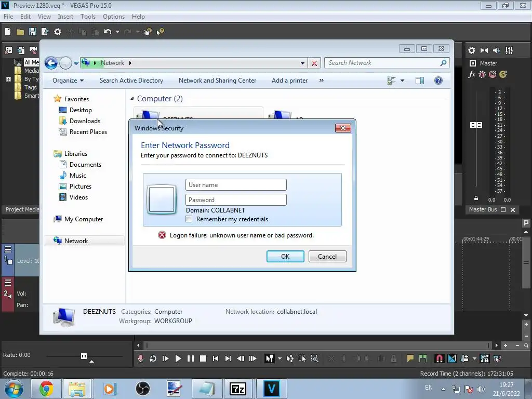
Task: Open Network and Sharing Center
Action: pyautogui.click(x=218, y=81)
